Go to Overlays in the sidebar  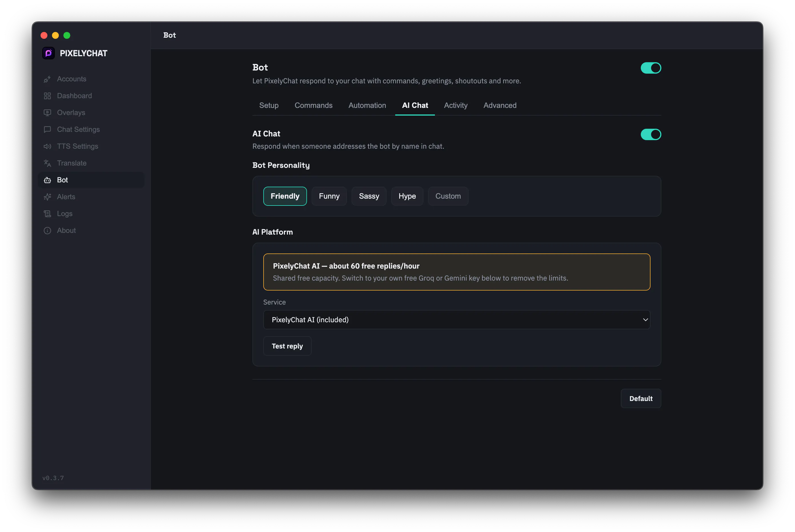point(91,113)
